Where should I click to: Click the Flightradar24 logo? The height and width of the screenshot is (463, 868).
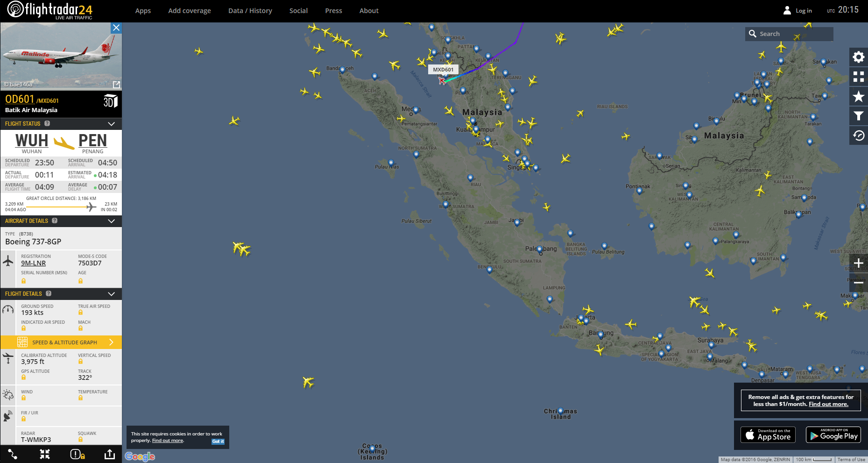tap(49, 10)
